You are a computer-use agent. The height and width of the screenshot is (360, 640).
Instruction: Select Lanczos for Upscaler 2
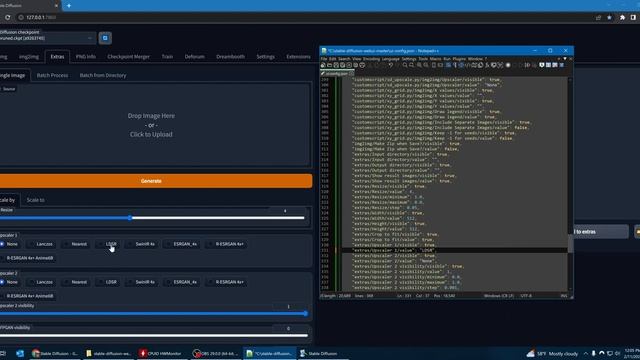(x=40, y=282)
